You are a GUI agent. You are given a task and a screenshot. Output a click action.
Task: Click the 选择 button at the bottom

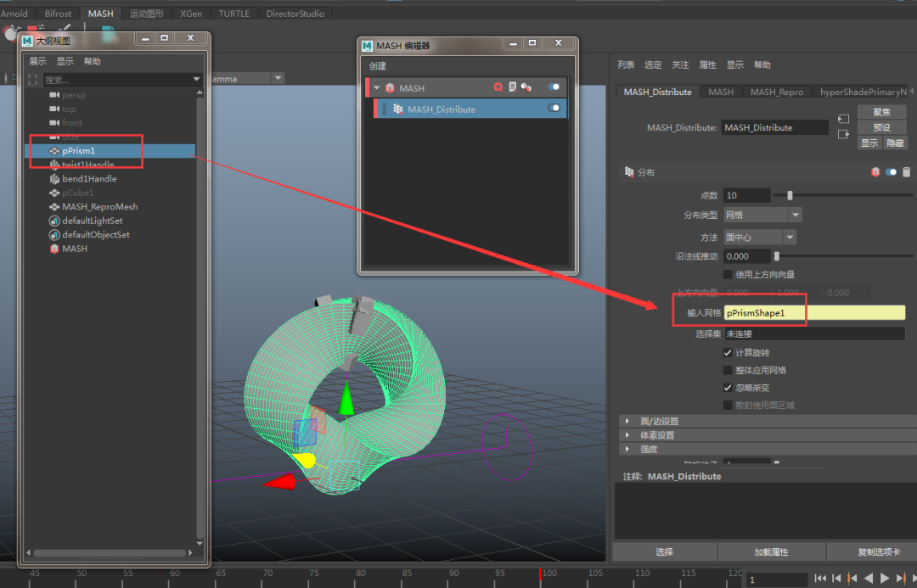pyautogui.click(x=664, y=552)
